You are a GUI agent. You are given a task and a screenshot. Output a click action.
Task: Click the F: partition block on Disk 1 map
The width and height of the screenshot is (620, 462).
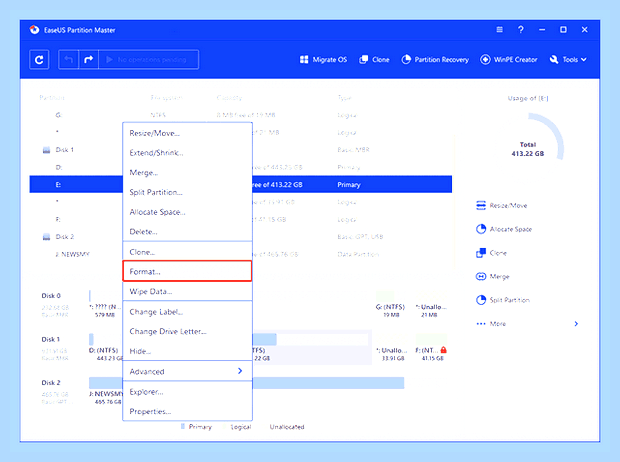coord(433,348)
